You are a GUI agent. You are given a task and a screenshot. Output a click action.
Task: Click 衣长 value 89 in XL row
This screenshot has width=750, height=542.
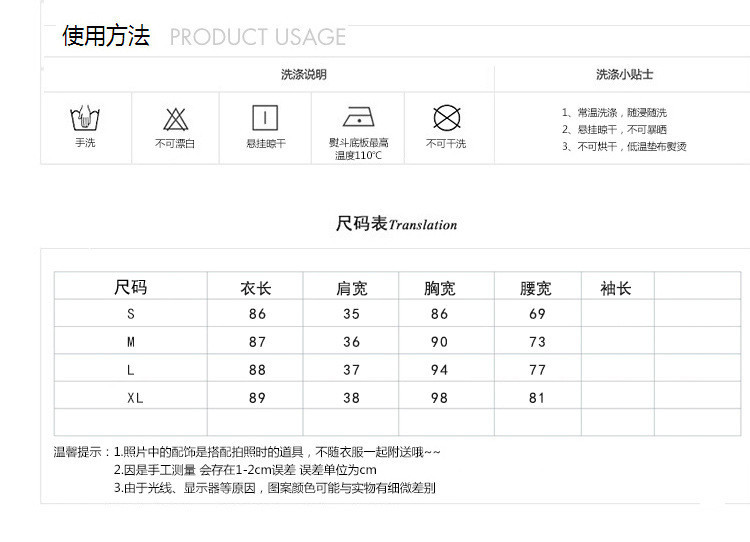[x=257, y=398]
